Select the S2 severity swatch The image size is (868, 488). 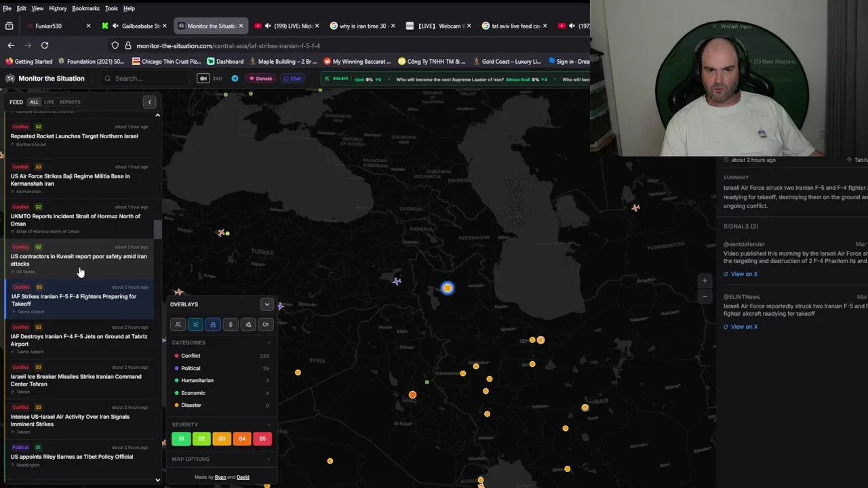pos(201,439)
